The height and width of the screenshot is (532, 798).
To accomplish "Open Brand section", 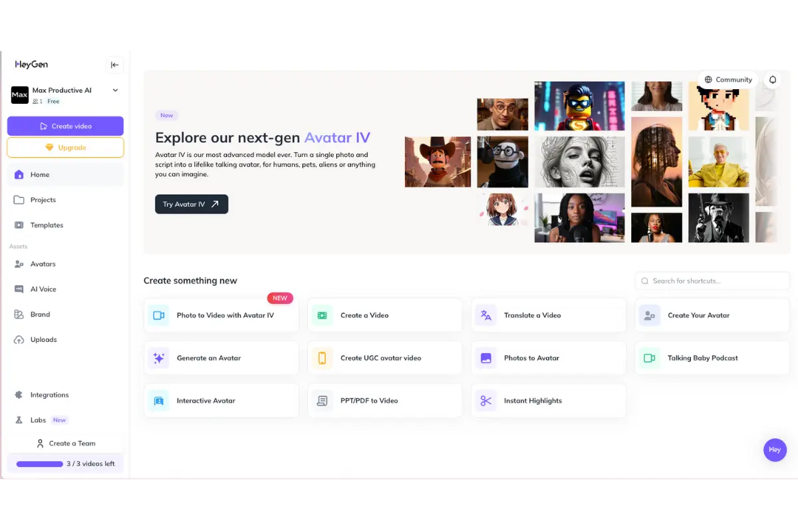I will click(65, 315).
